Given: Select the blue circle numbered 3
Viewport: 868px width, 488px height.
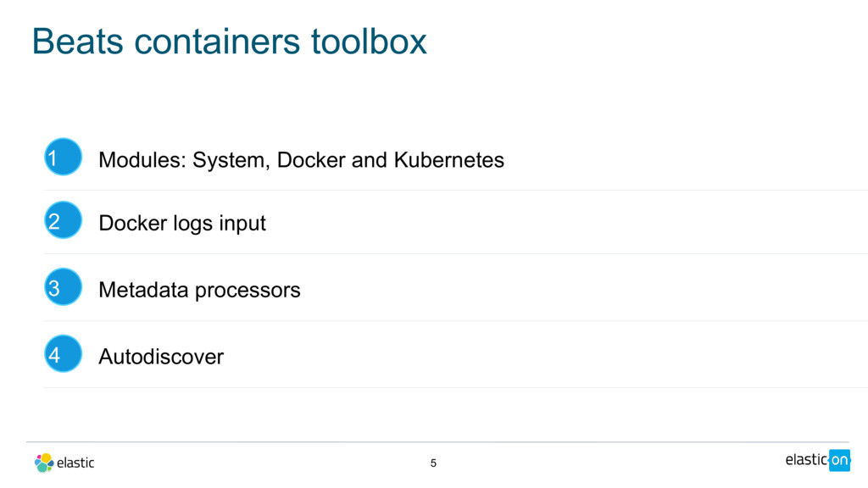Looking at the screenshot, I should coord(63,289).
